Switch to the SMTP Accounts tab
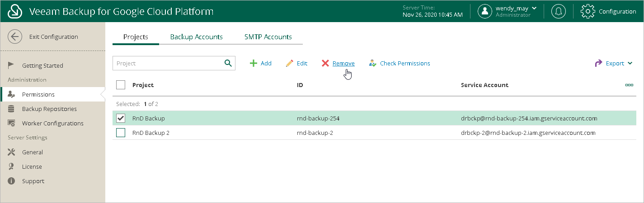Screen dimensions: 644x203 268,37
